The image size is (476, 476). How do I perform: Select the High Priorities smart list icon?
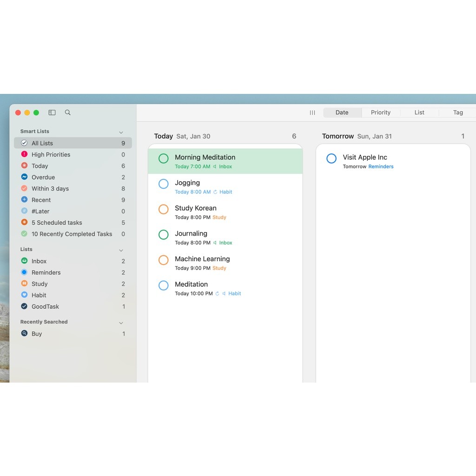pyautogui.click(x=24, y=154)
